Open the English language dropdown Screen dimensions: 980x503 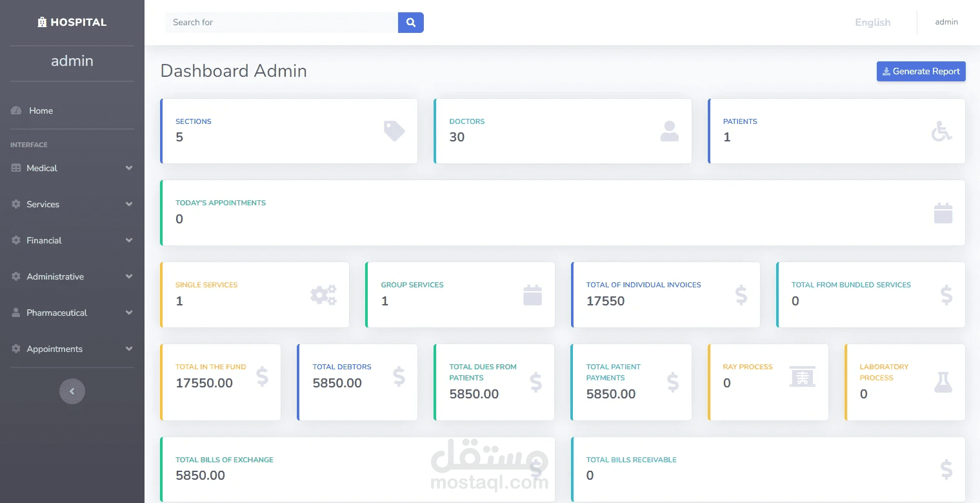(x=872, y=23)
